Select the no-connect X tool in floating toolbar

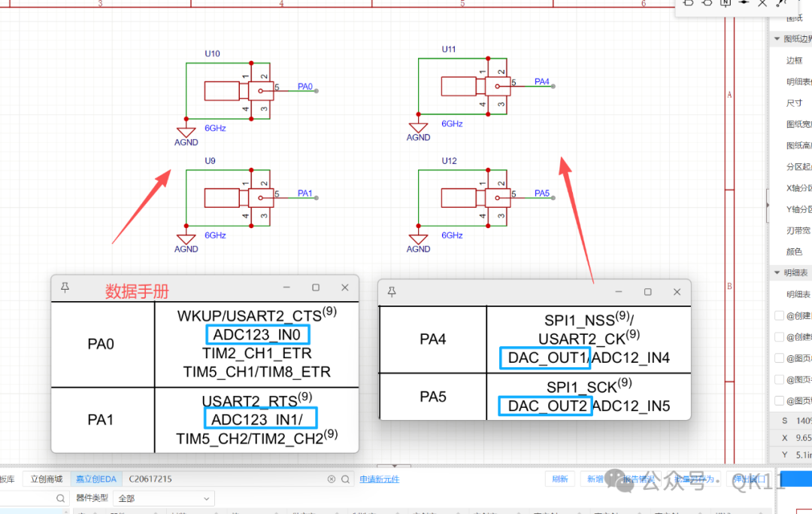tap(762, 2)
